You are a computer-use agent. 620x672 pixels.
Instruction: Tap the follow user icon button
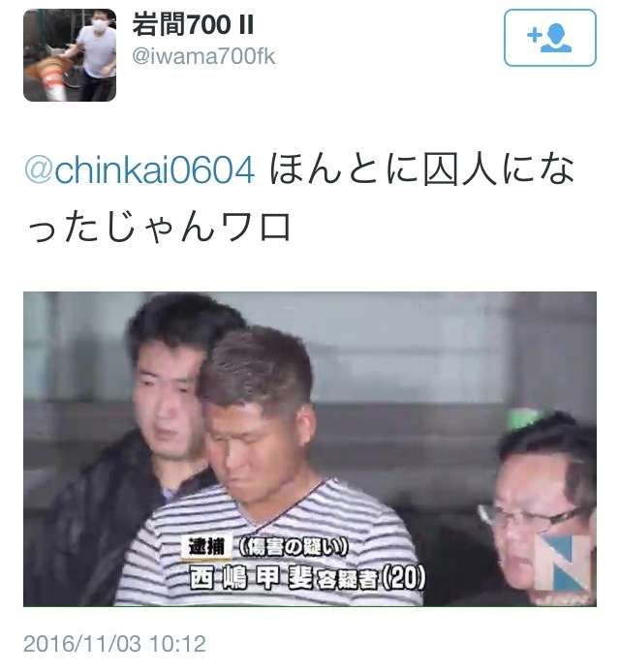[549, 38]
